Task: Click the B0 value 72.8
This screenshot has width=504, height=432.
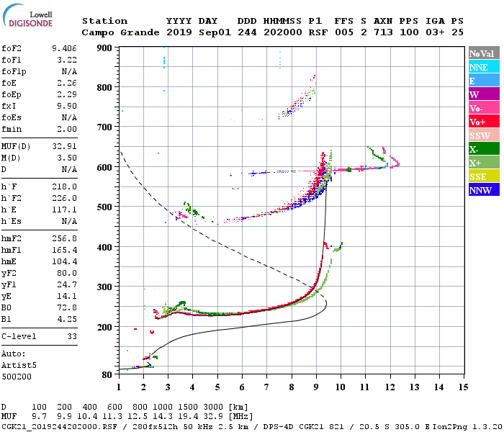Action: (x=67, y=308)
